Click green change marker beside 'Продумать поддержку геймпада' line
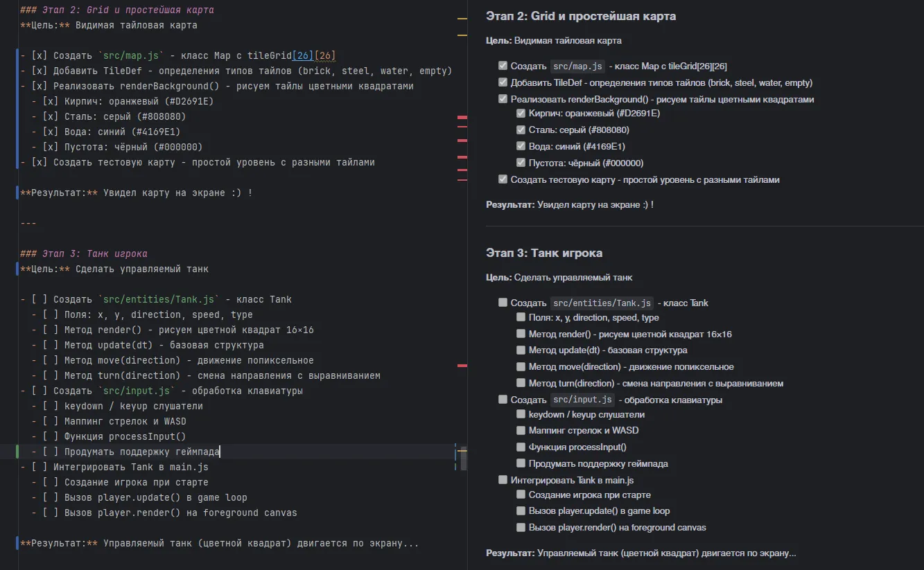 17,452
